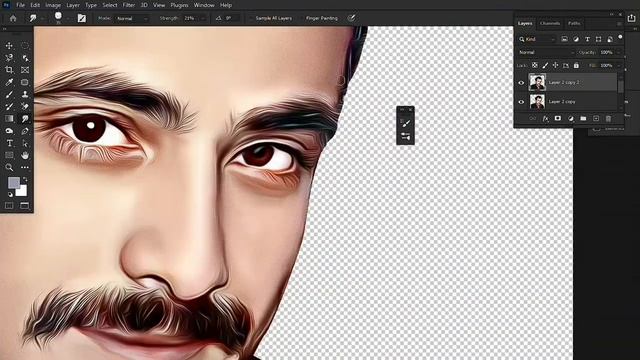Click the background color swatch

pyautogui.click(x=22, y=191)
